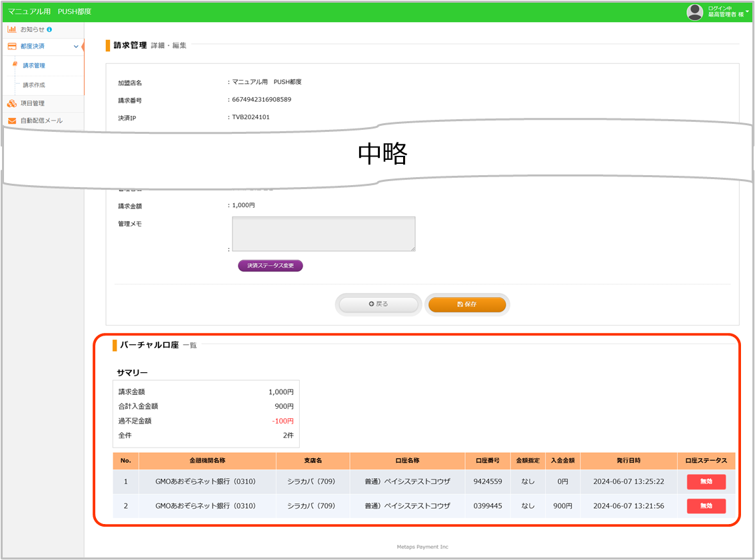Click inside the 管理メモ text area
Image resolution: width=755 pixels, height=560 pixels.
[323, 234]
